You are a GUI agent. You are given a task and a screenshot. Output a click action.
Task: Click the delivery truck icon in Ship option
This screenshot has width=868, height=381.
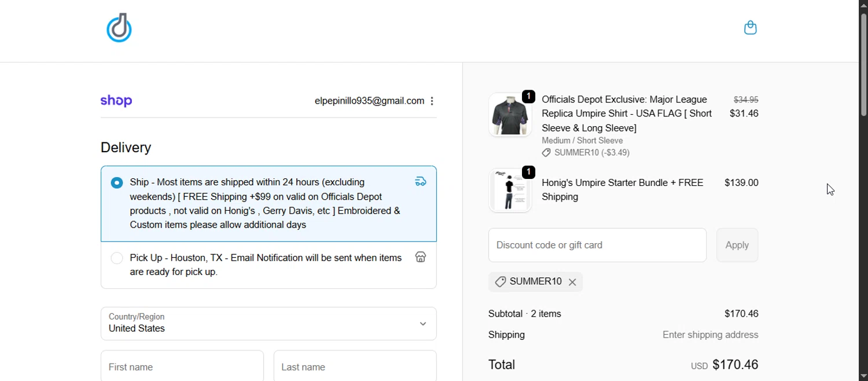click(421, 182)
